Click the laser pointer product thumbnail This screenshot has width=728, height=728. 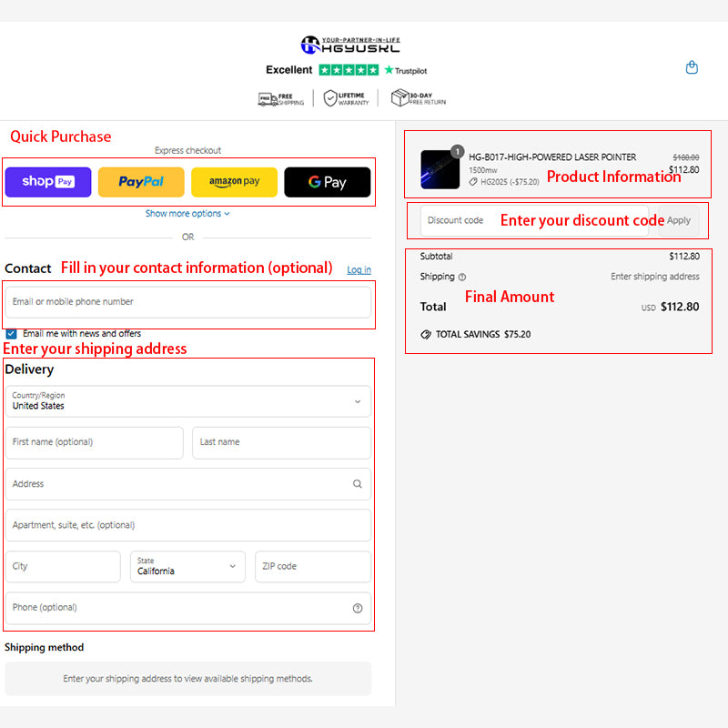click(440, 169)
